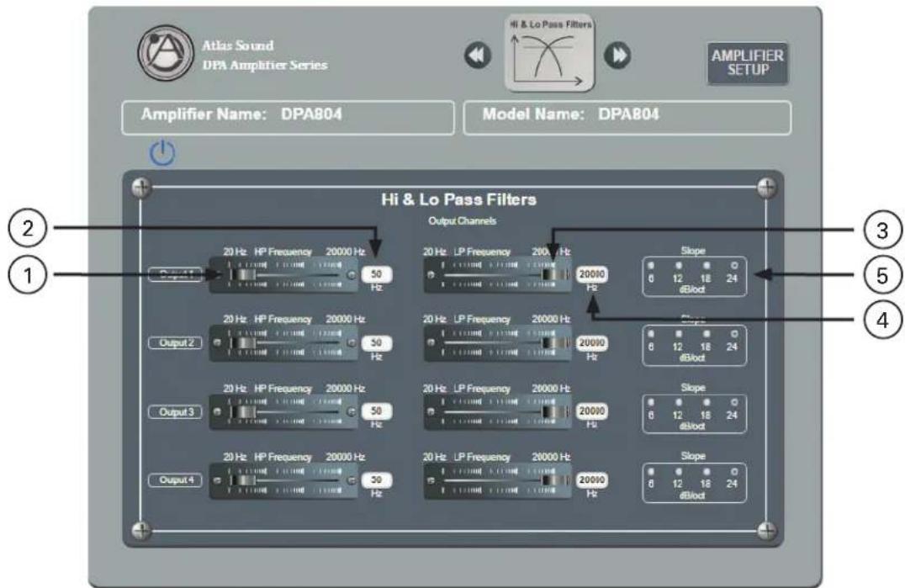Toggle Output 3 LP filter left enable dot
Viewport: 905px width, 588px height.
(x=431, y=412)
